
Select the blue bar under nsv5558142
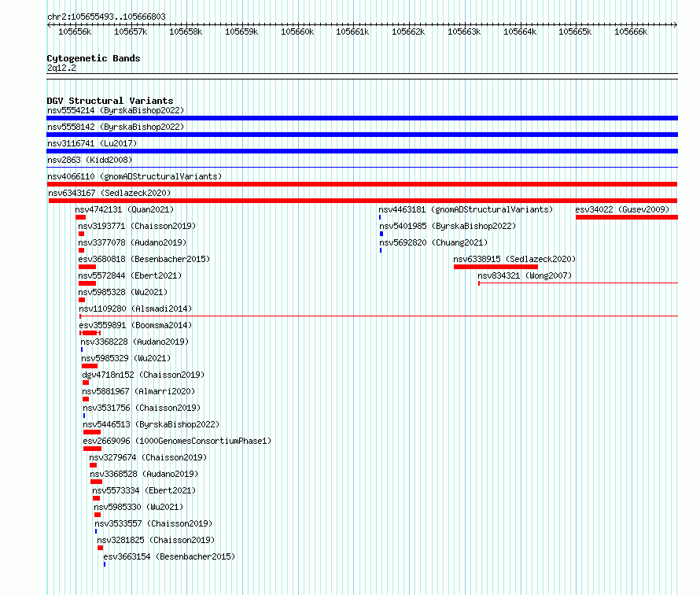coord(362,135)
